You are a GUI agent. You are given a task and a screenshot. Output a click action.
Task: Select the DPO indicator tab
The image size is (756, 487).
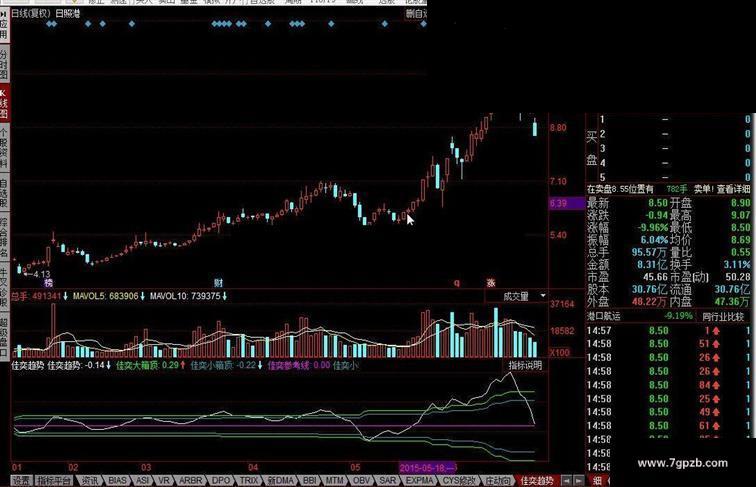[221, 481]
